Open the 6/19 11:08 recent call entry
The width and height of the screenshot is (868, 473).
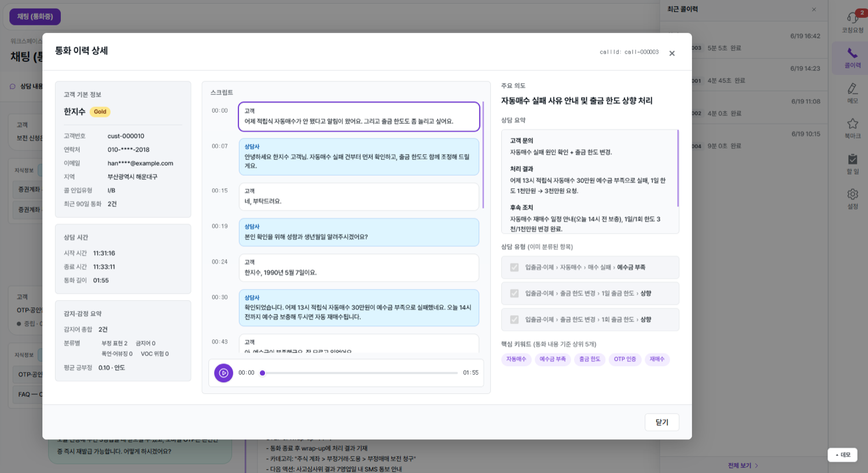tap(744, 107)
